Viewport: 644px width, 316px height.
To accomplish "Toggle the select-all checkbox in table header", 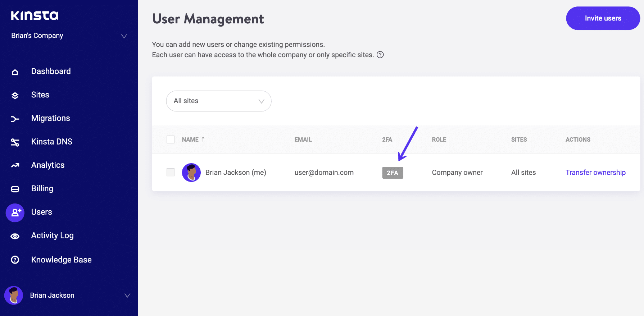I will (171, 139).
